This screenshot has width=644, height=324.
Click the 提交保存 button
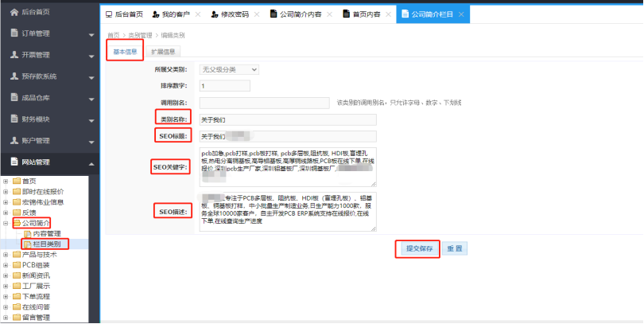[418, 248]
